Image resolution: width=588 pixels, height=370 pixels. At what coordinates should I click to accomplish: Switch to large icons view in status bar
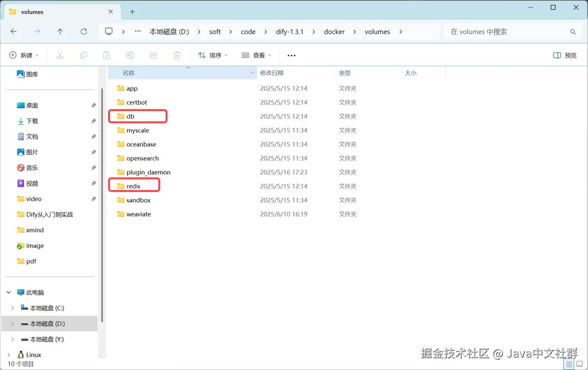click(x=579, y=364)
